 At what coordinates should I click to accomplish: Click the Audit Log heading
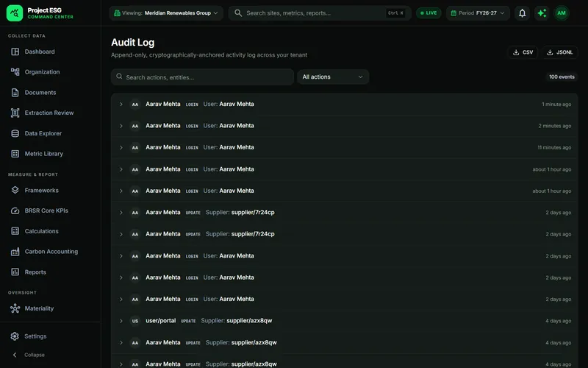click(133, 43)
